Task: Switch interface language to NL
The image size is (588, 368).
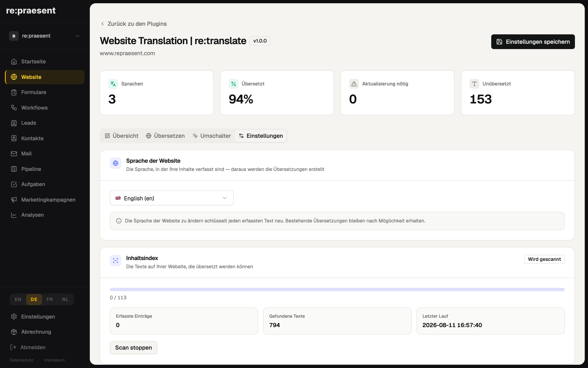Action: coord(65,299)
